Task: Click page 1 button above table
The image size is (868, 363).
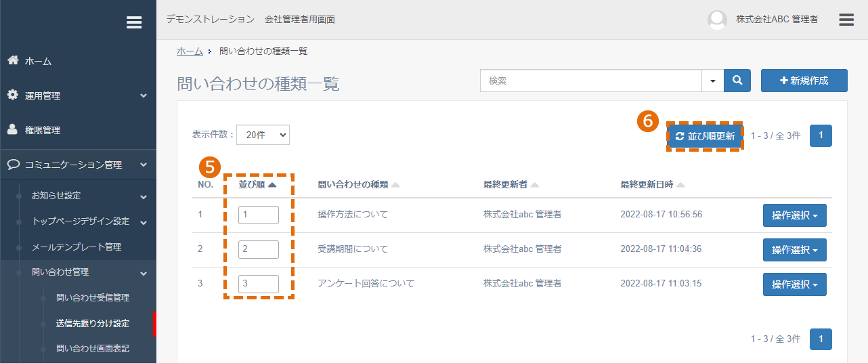Action: pyautogui.click(x=821, y=135)
